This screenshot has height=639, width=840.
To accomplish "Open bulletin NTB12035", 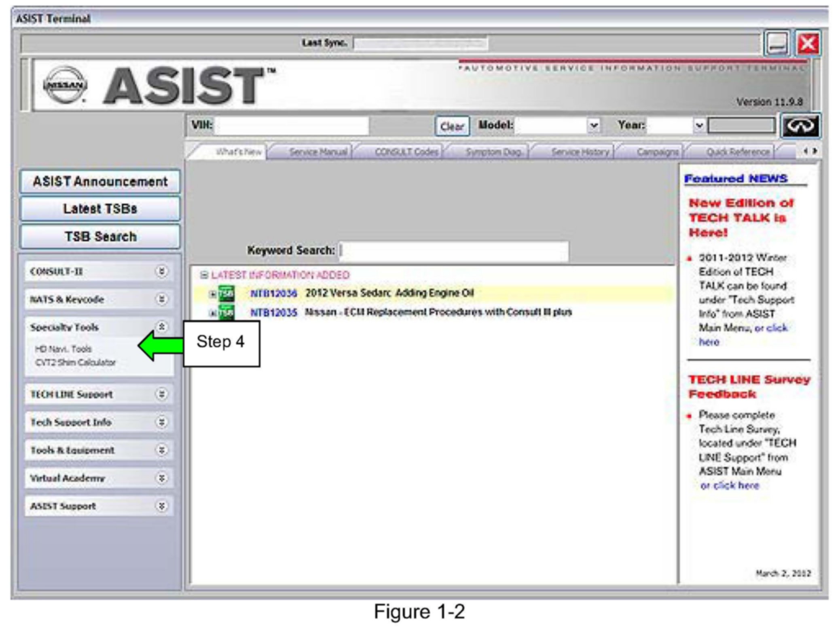I will pos(273,312).
